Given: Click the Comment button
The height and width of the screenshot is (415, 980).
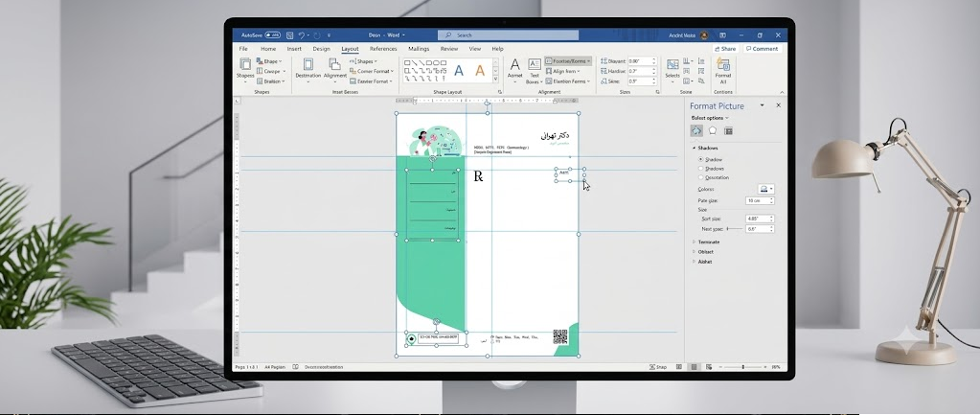Looking at the screenshot, I should 762,49.
